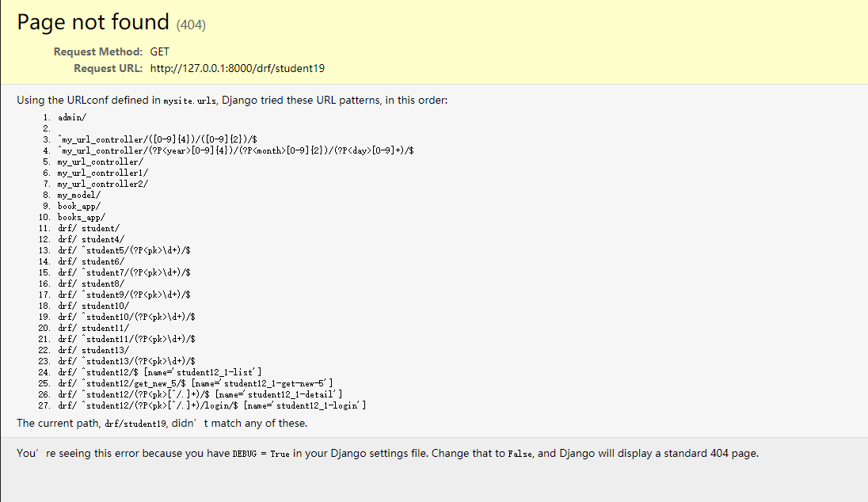Click the mysite.urls URLconf name

tap(190, 101)
